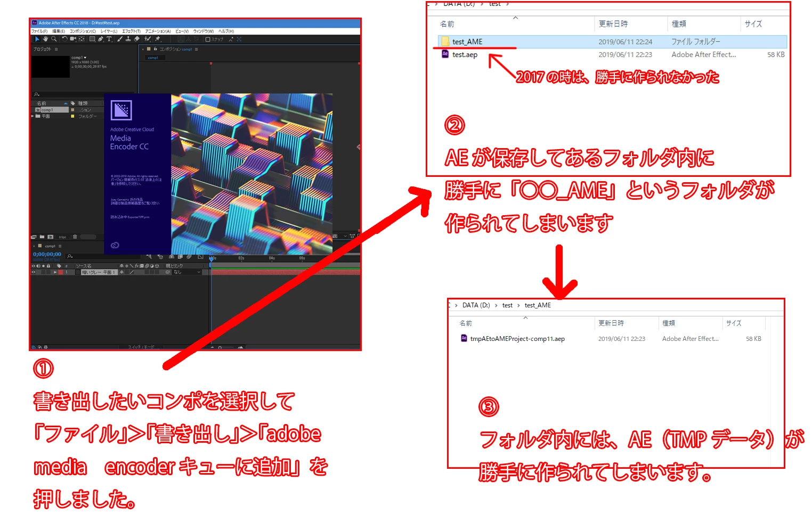Open ヘルプ(H) menu
812x529 pixels.
(x=226, y=31)
